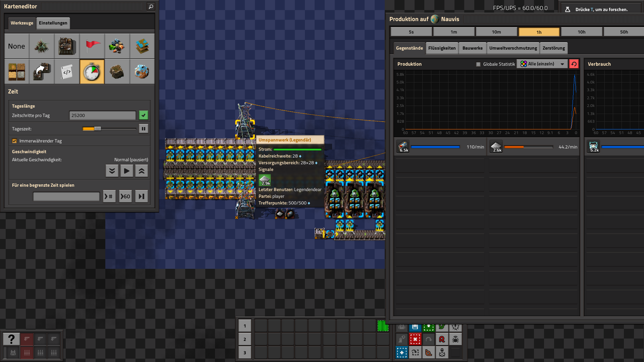Image resolution: width=644 pixels, height=362 pixels.
Task: Open the Zerstörung tab
Action: coord(553,48)
